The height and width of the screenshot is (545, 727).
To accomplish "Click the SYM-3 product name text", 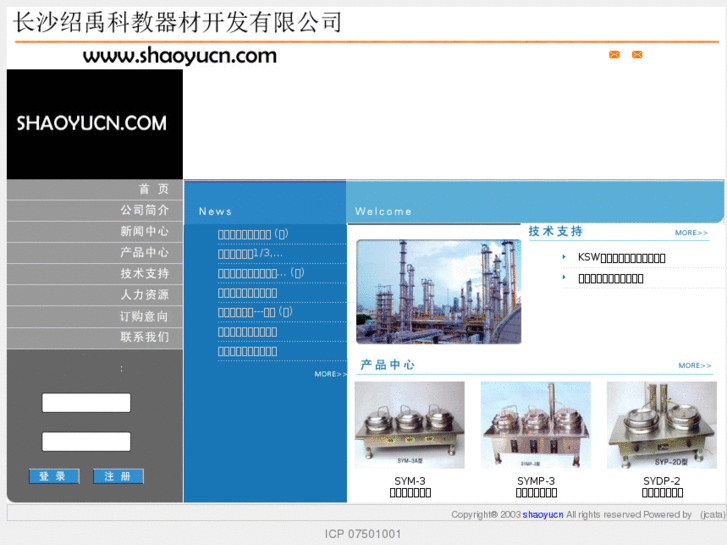I will (x=410, y=481).
